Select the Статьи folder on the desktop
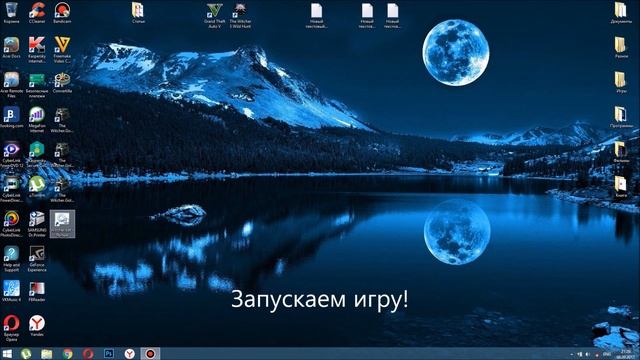 (x=138, y=13)
